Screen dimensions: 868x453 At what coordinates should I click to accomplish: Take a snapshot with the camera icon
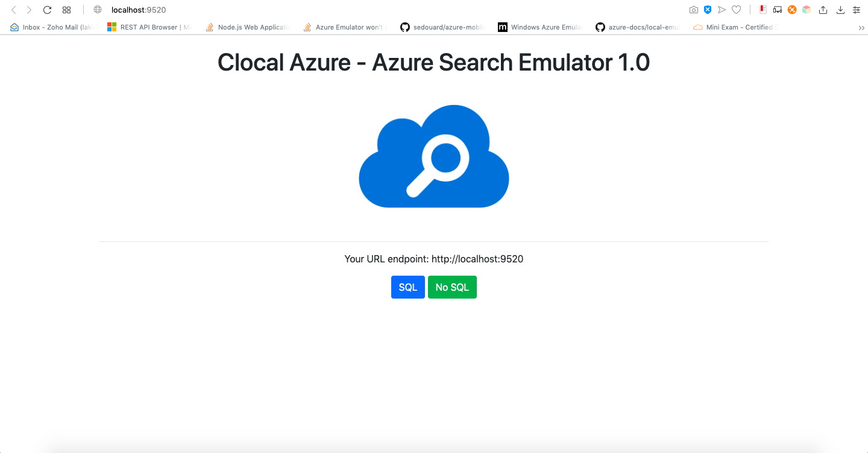click(694, 10)
